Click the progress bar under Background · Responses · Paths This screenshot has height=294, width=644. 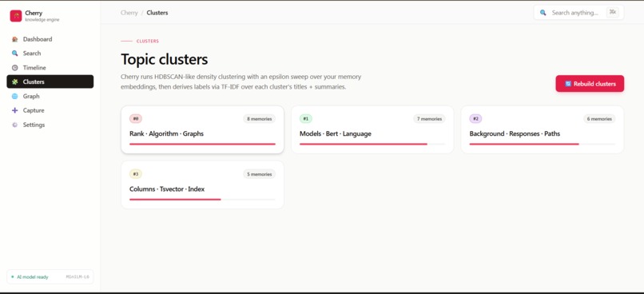click(543, 144)
